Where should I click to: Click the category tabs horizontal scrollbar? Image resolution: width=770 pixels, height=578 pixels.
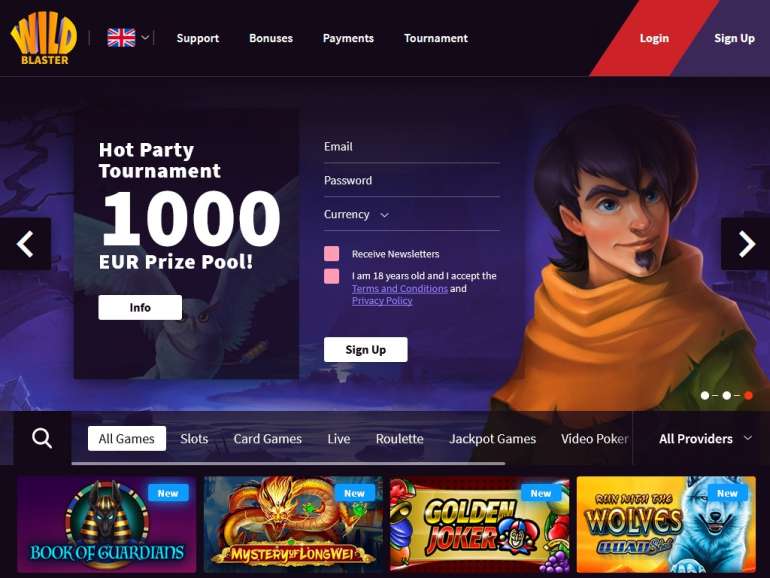[x=288, y=463]
